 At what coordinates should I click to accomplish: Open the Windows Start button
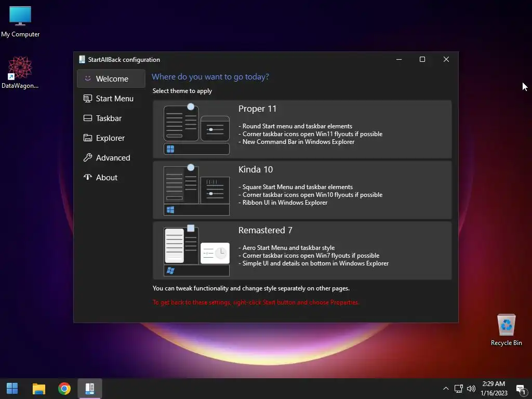[x=12, y=389]
